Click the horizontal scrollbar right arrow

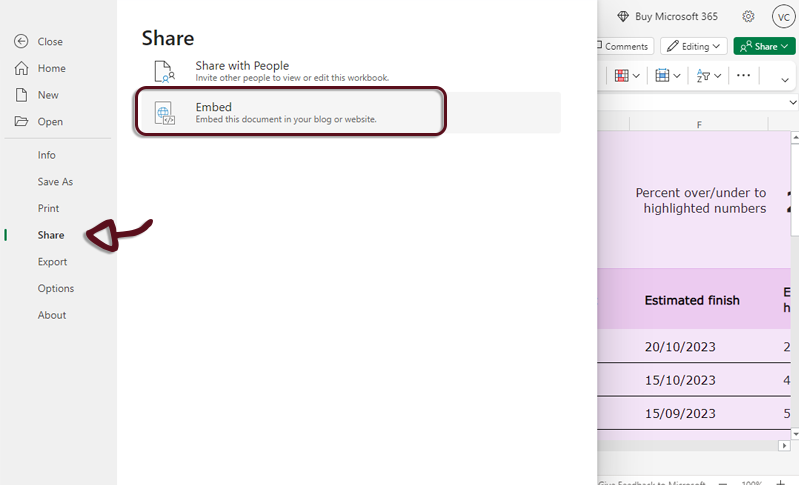(x=785, y=445)
